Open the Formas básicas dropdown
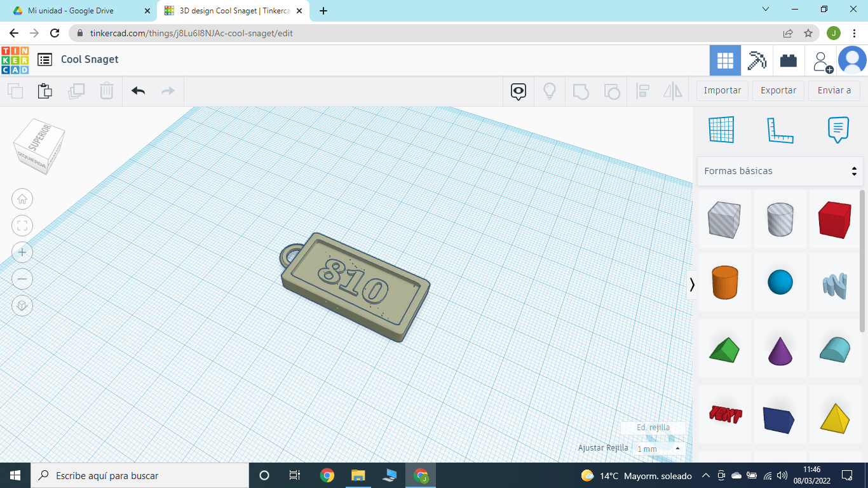This screenshot has width=868, height=488. click(780, 171)
